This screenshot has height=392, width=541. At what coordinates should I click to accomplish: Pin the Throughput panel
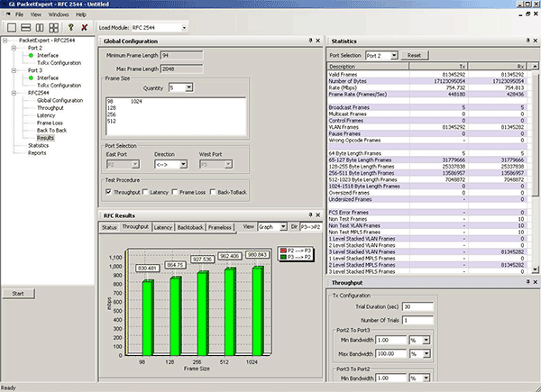[527, 282]
